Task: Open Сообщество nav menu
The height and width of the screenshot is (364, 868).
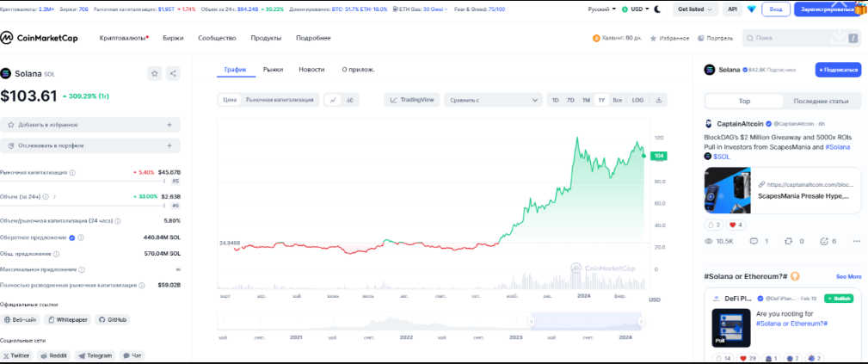Action: [x=217, y=38]
